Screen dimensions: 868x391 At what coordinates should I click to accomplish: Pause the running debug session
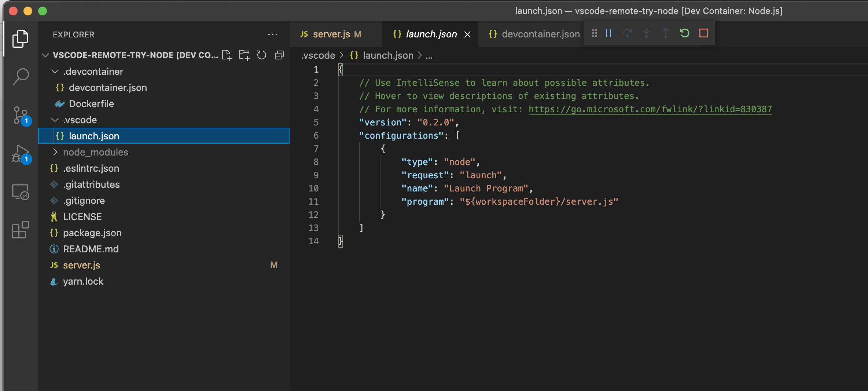(x=608, y=33)
